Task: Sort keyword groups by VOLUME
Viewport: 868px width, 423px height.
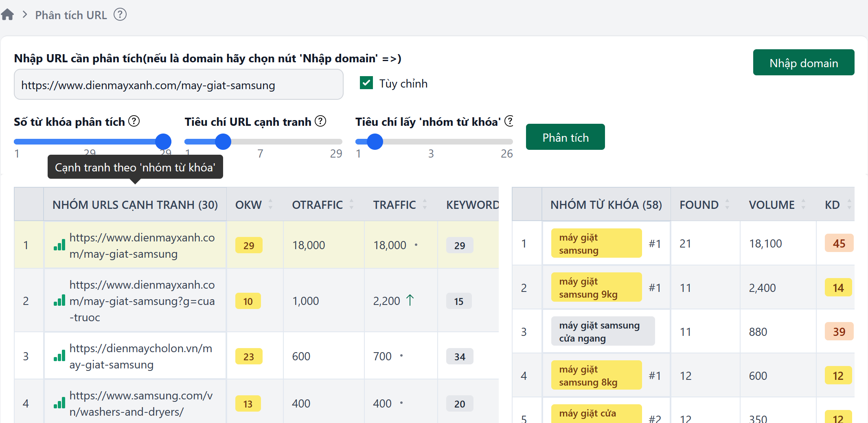Action: click(x=803, y=204)
